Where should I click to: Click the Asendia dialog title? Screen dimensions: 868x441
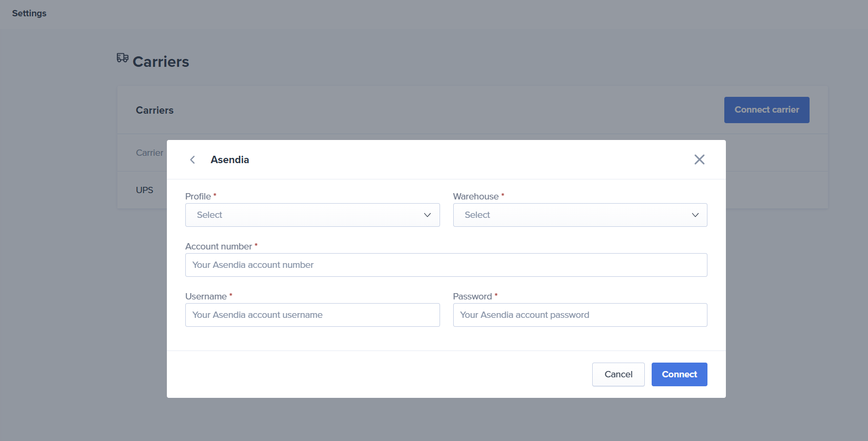[230, 159]
